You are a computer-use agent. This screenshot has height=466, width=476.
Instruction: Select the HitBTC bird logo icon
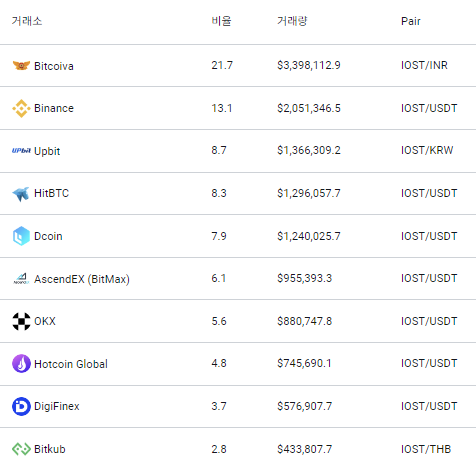coord(21,194)
